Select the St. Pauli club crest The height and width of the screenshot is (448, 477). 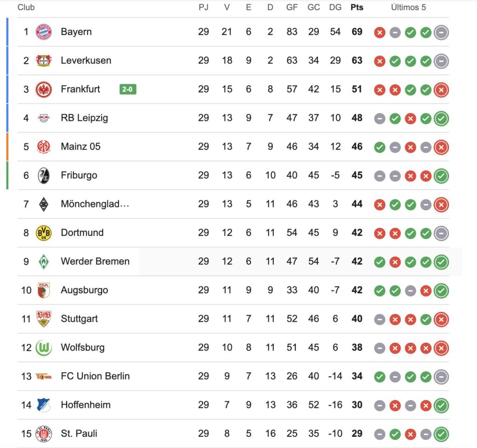pos(43,434)
